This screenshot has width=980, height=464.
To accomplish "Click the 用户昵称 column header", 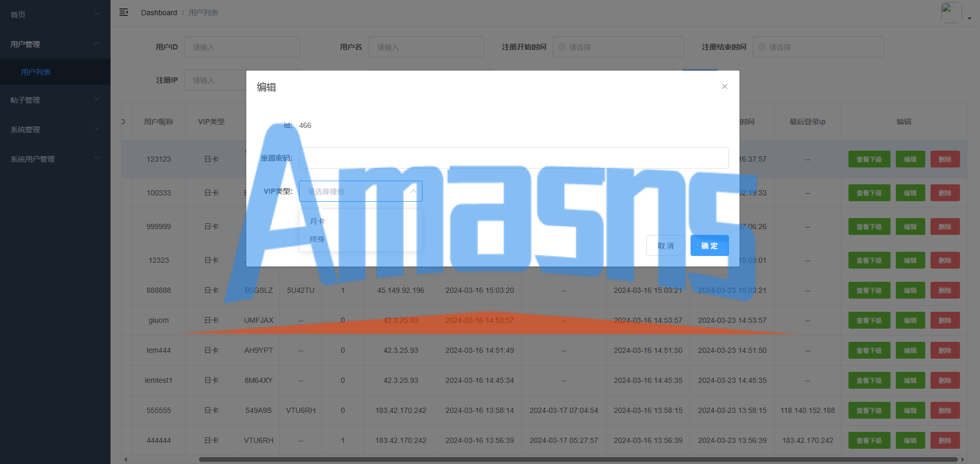I will coord(158,122).
